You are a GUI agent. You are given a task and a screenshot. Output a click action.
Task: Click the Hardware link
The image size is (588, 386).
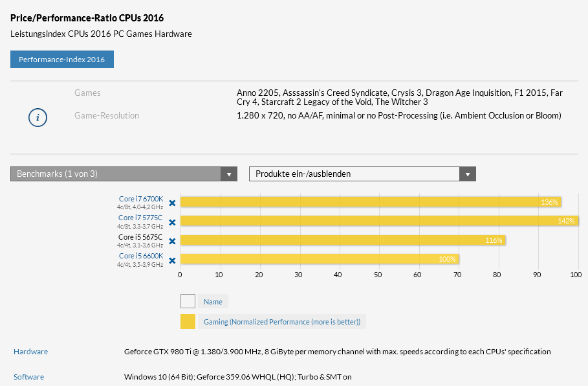(x=31, y=352)
